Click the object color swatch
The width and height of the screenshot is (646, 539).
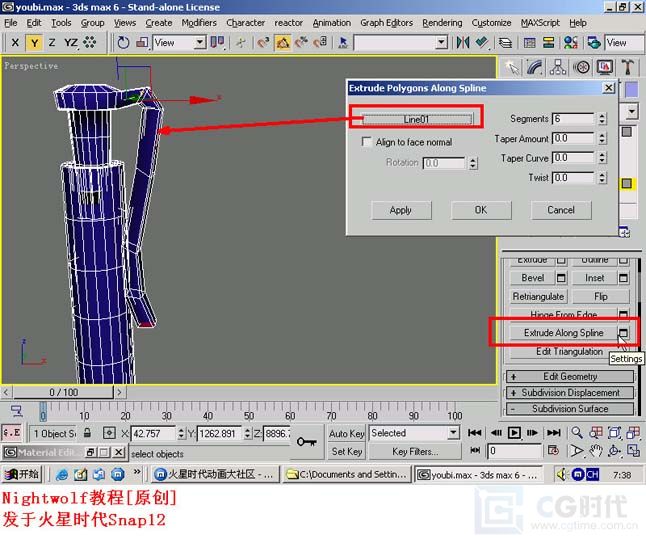click(x=631, y=89)
